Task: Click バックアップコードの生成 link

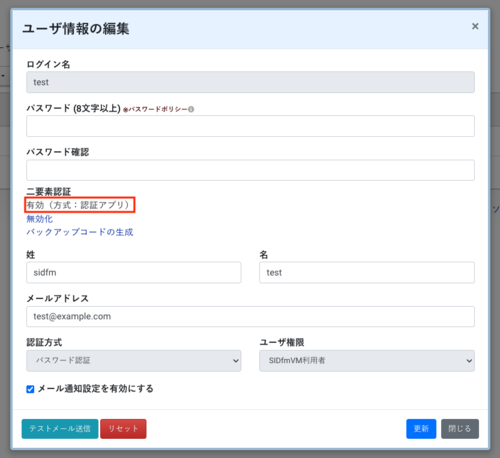Action: tap(80, 232)
